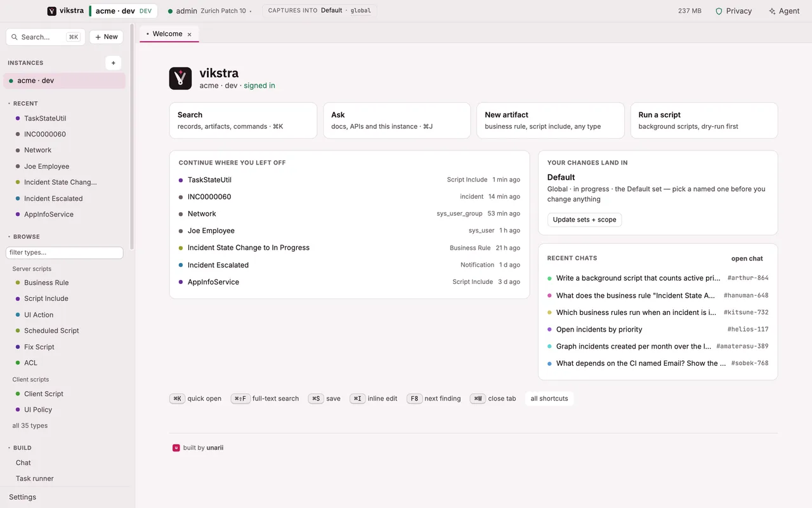812x508 pixels.
Task: Open the chat tagged #helios-117
Action: (658, 330)
